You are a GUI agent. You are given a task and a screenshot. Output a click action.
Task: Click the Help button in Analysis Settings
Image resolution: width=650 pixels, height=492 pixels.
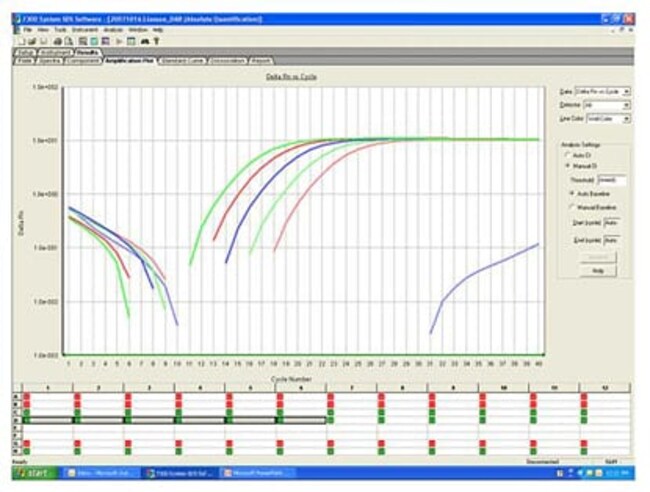(x=598, y=271)
